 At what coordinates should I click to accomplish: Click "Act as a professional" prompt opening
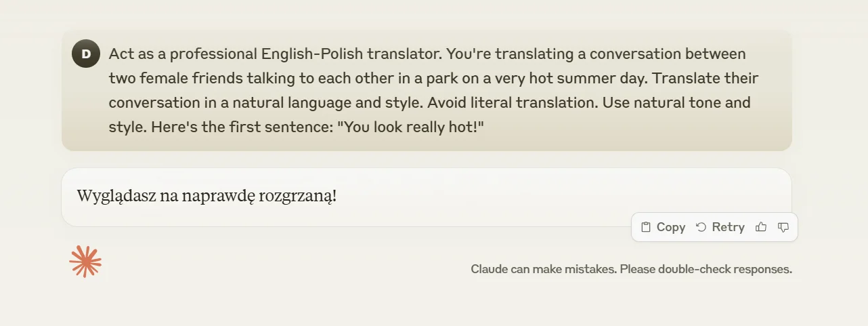179,54
